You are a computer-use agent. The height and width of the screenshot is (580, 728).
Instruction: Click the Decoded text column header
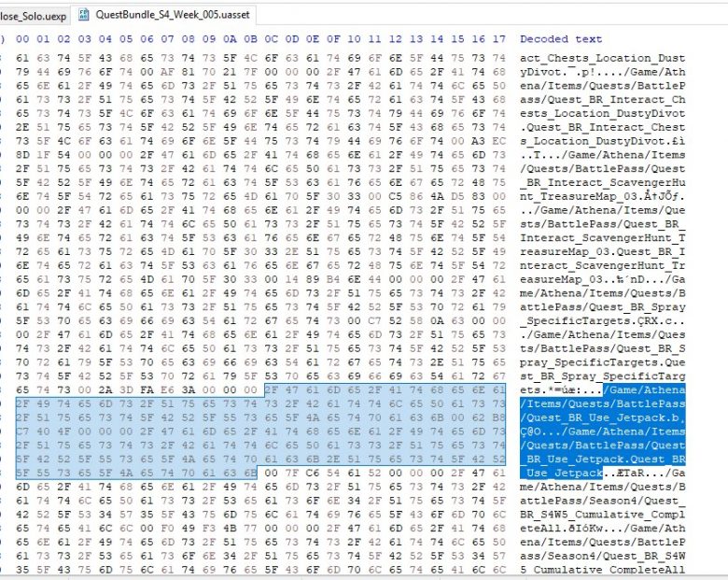pyautogui.click(x=561, y=39)
